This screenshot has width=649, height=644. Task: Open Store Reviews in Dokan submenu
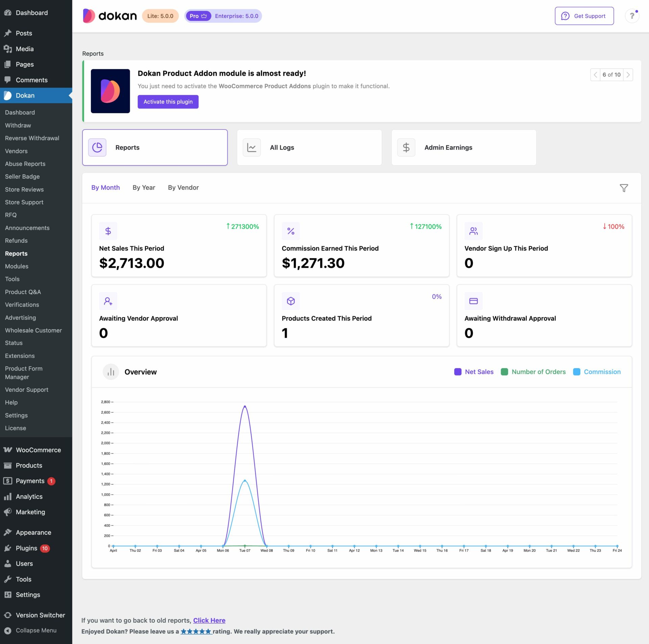(x=24, y=190)
